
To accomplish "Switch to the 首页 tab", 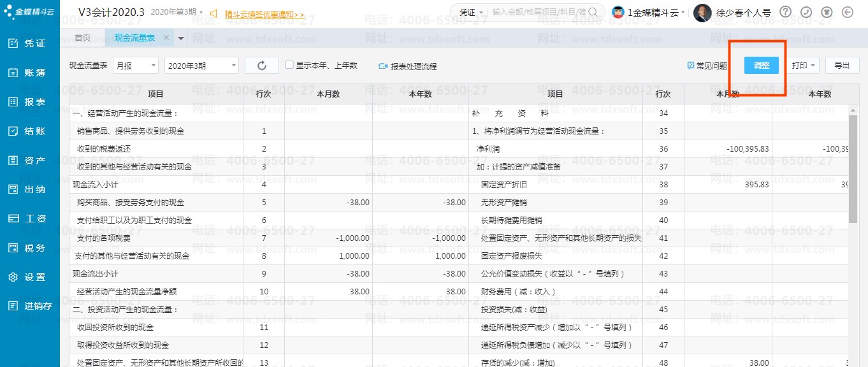I will point(82,38).
